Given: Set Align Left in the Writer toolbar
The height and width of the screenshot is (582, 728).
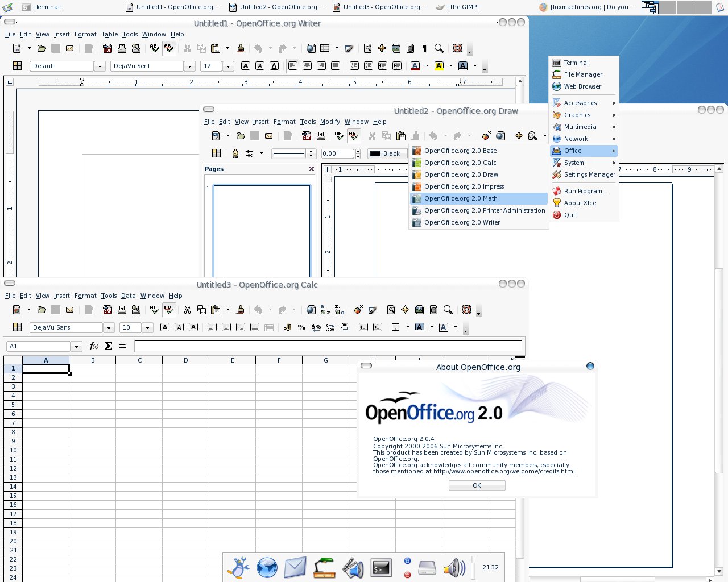Looking at the screenshot, I should point(293,66).
